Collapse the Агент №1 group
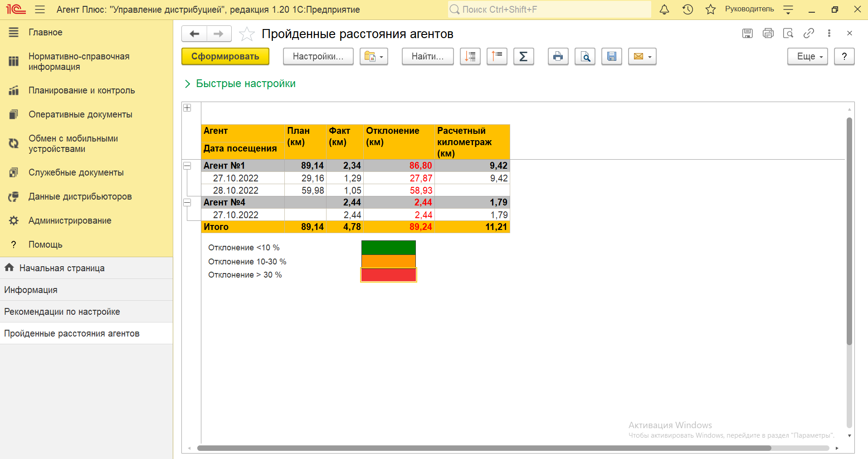This screenshot has height=459, width=868. [x=187, y=166]
